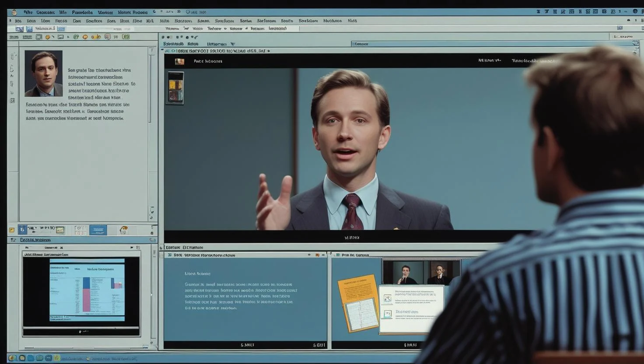Open the man's profile photo thumbnail
Viewport: 644px width, 364px height.
(43, 73)
